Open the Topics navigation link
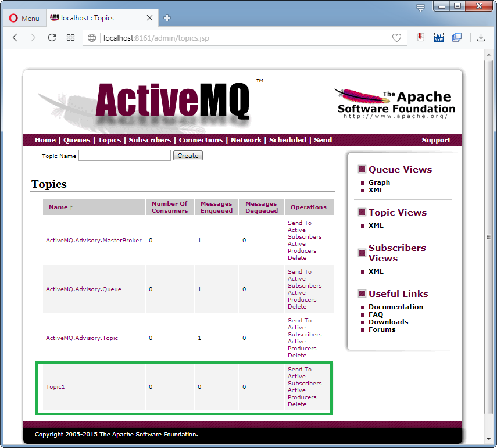This screenshot has height=448, width=497. (x=109, y=140)
